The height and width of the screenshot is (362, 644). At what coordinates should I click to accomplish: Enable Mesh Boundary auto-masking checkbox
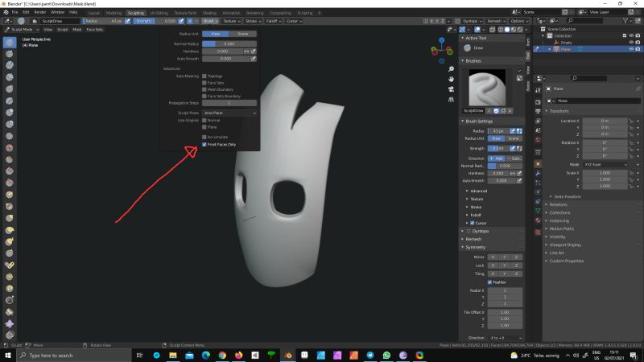point(204,89)
